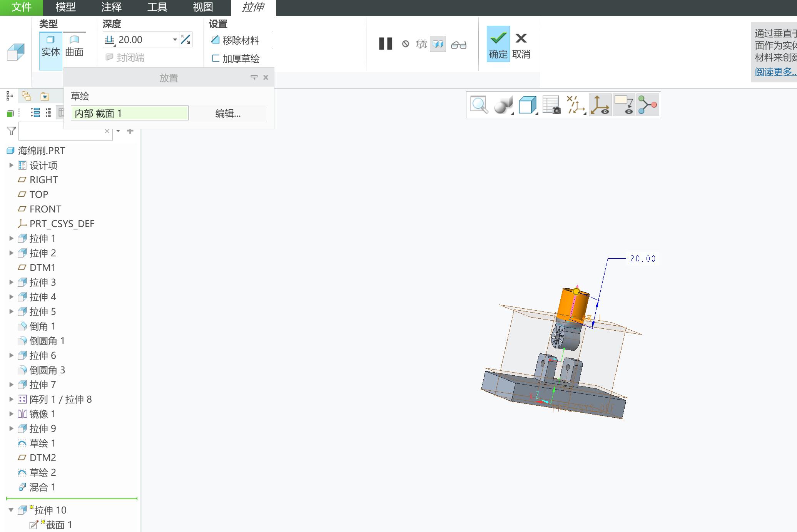This screenshot has width=797, height=532.
Task: Select the unattached preview icon
Action: 421,44
